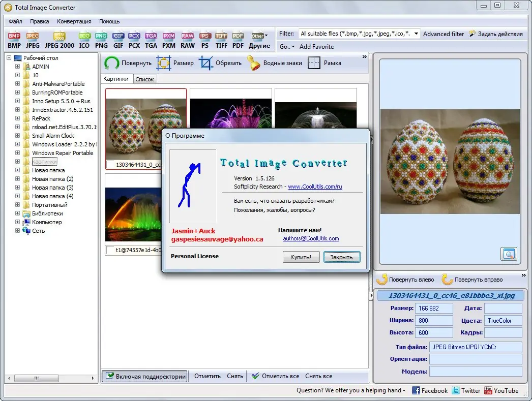Open the Конвертация menu

pyautogui.click(x=74, y=21)
